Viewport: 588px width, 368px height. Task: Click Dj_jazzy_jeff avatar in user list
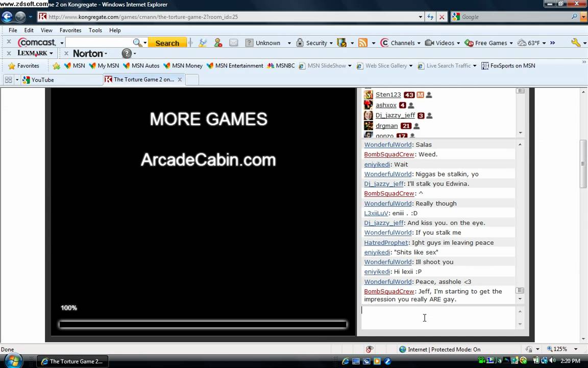(x=368, y=116)
